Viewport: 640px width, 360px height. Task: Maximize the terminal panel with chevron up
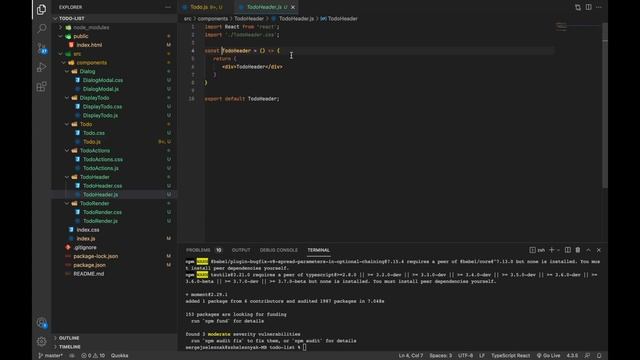click(589, 250)
